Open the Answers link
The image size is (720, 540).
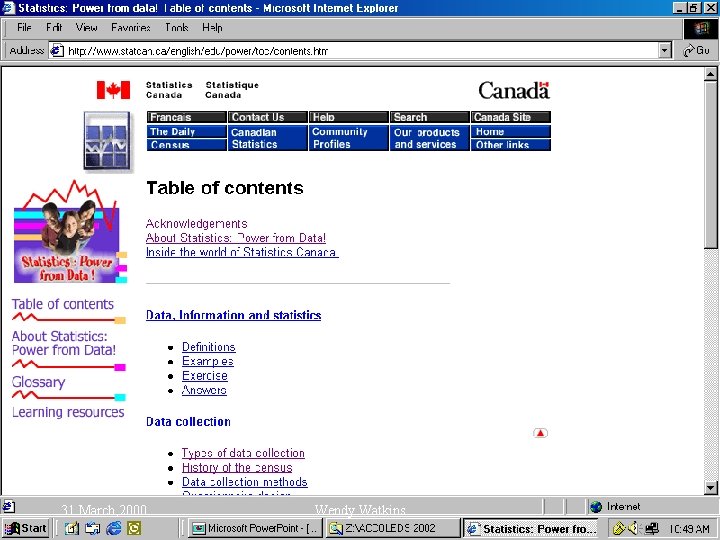point(204,390)
